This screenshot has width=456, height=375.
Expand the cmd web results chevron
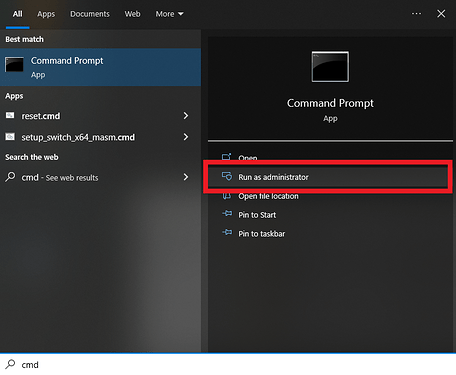tap(186, 177)
